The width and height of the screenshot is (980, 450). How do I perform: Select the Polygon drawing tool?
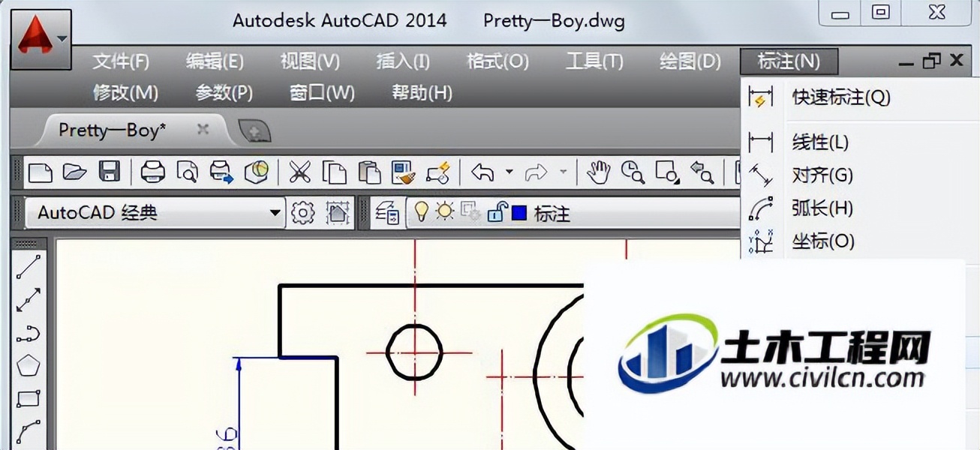pos(29,367)
